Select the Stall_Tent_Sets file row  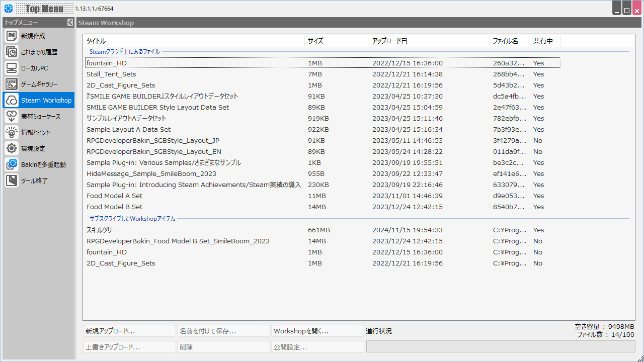[111, 74]
